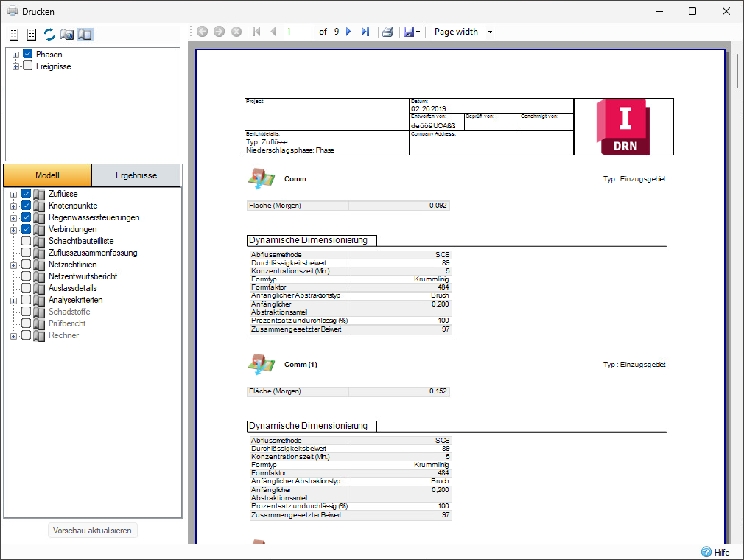Click the print report icon

click(387, 32)
